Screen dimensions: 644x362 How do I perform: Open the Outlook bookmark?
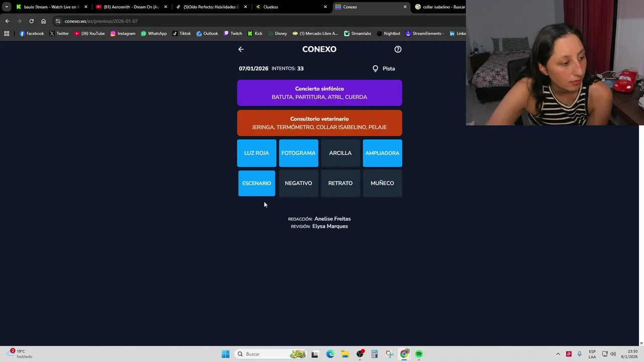(207, 34)
